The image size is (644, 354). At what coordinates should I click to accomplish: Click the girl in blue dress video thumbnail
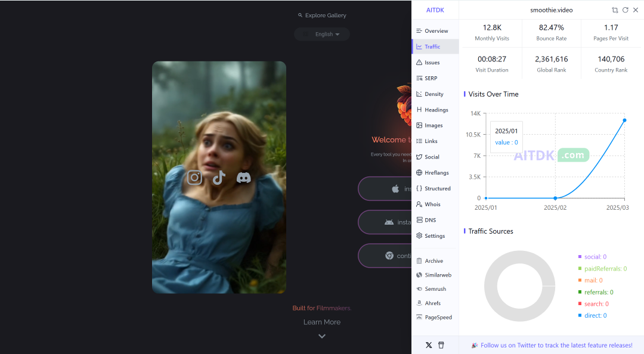pyautogui.click(x=219, y=178)
